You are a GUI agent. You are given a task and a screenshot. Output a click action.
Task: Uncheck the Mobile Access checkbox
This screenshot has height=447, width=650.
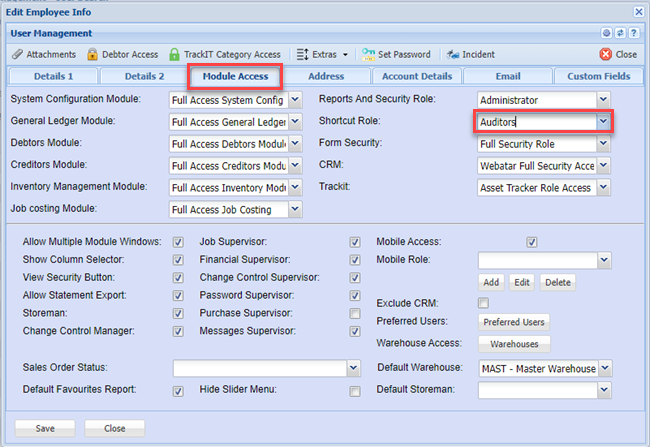[x=532, y=242]
